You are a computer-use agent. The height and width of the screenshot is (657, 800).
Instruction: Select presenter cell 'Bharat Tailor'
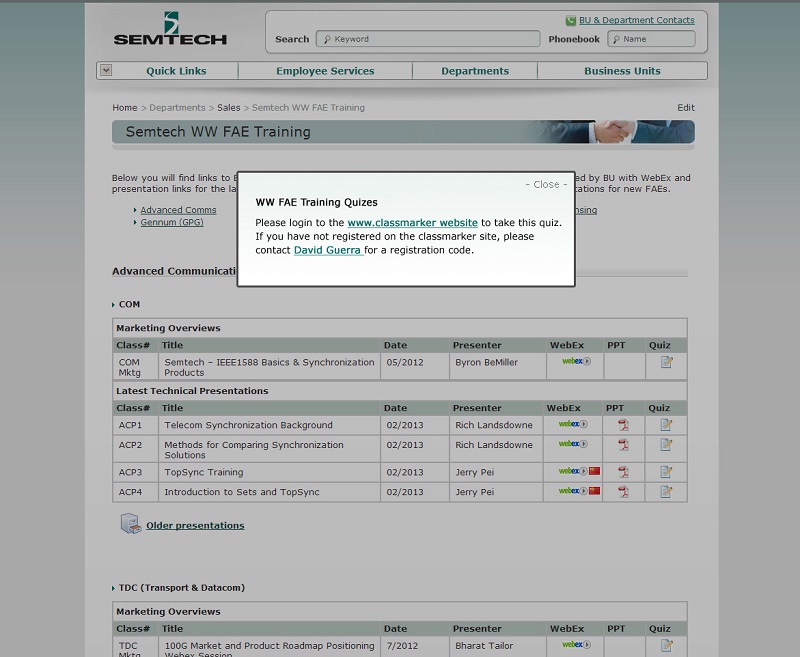[484, 646]
